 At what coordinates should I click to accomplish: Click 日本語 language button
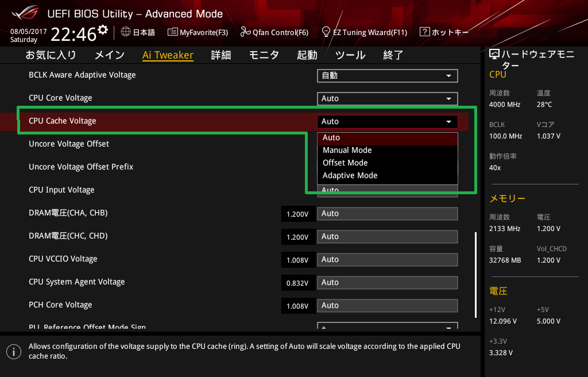(144, 32)
